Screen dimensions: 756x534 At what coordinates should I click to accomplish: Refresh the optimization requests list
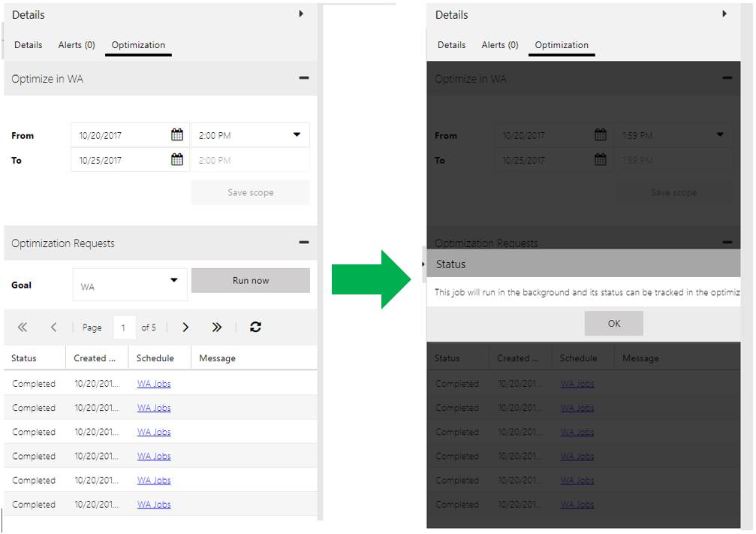pos(255,327)
